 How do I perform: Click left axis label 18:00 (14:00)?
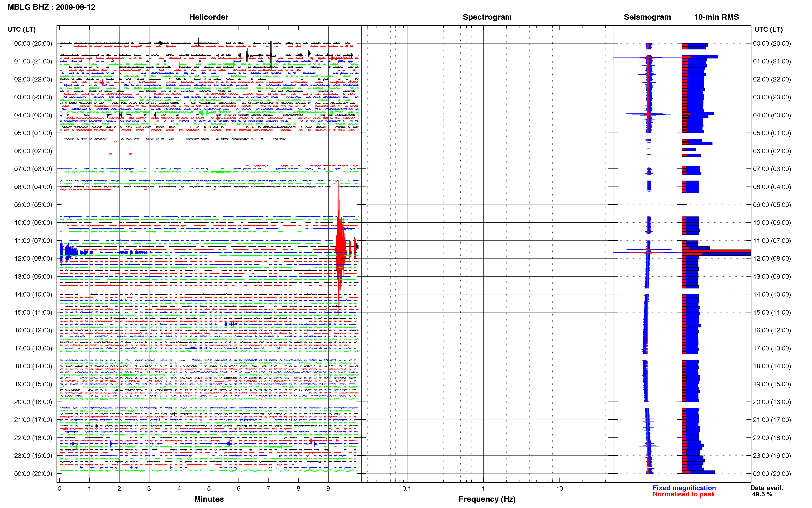click(x=33, y=366)
